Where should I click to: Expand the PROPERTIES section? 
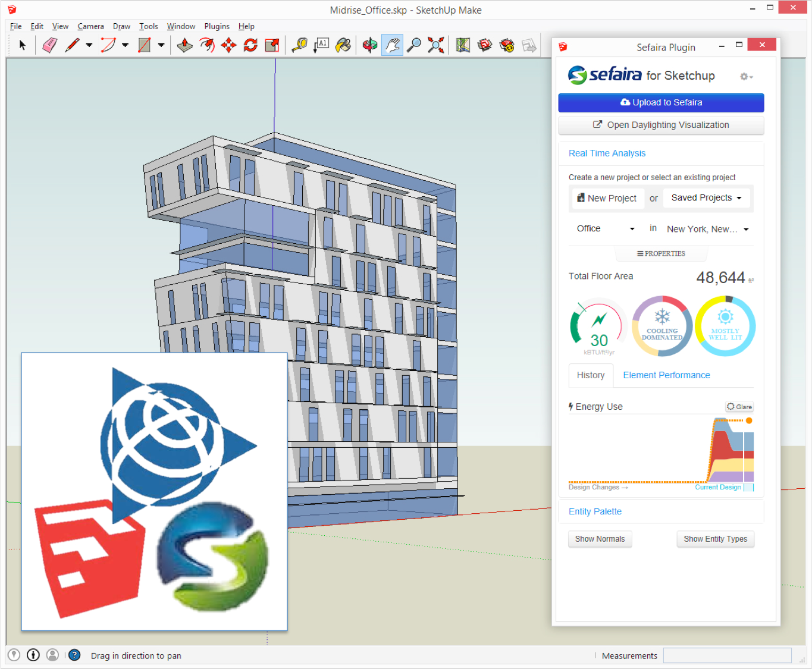click(x=661, y=254)
